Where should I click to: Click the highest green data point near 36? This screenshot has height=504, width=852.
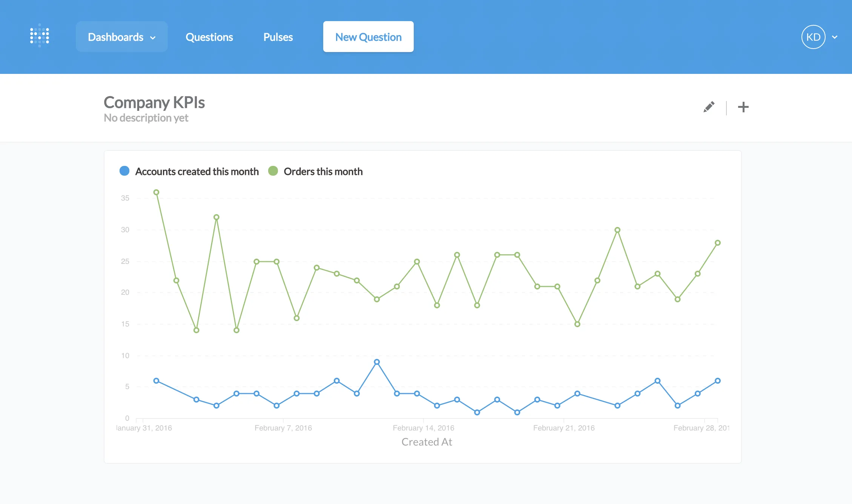coord(156,192)
